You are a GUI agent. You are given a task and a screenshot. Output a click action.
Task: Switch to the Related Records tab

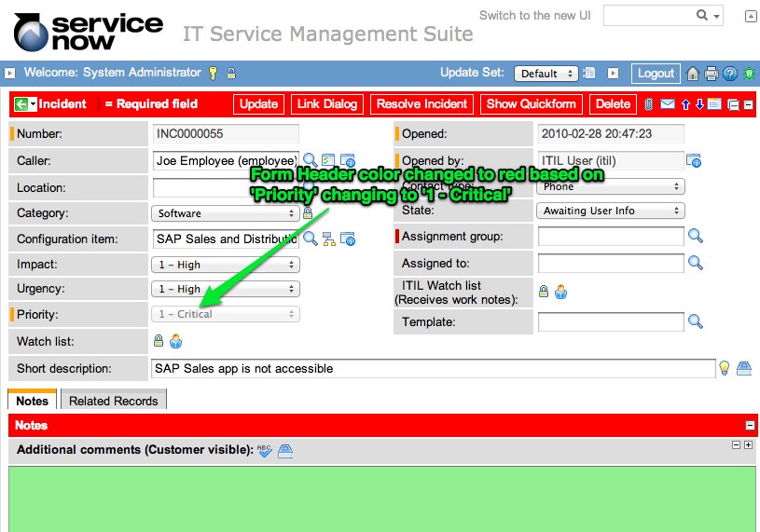click(x=114, y=400)
